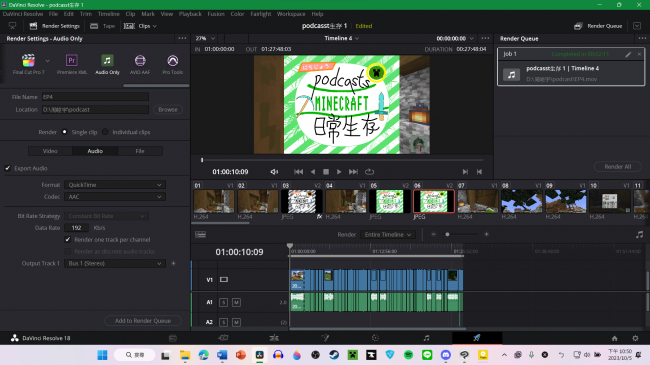Go to first frame in viewer

tap(298, 172)
